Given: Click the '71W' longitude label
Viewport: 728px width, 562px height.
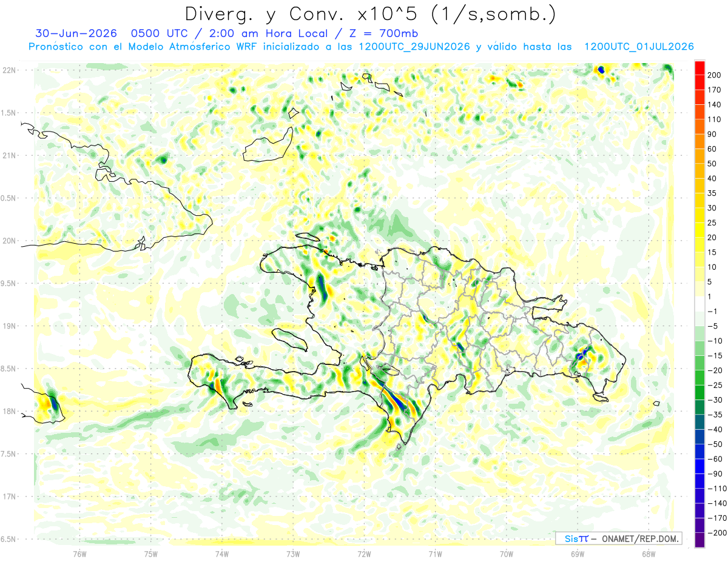Looking at the screenshot, I should [x=435, y=554].
